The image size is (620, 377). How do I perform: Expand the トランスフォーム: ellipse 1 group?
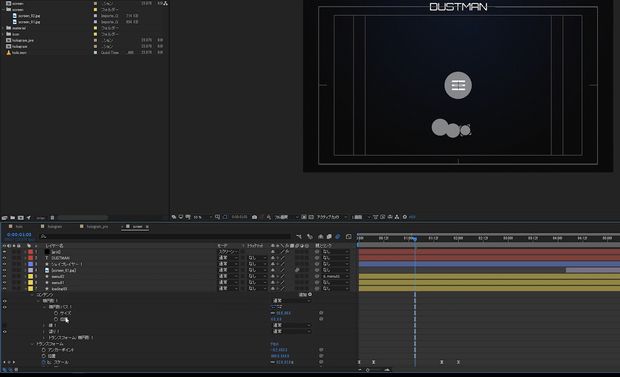(x=44, y=338)
